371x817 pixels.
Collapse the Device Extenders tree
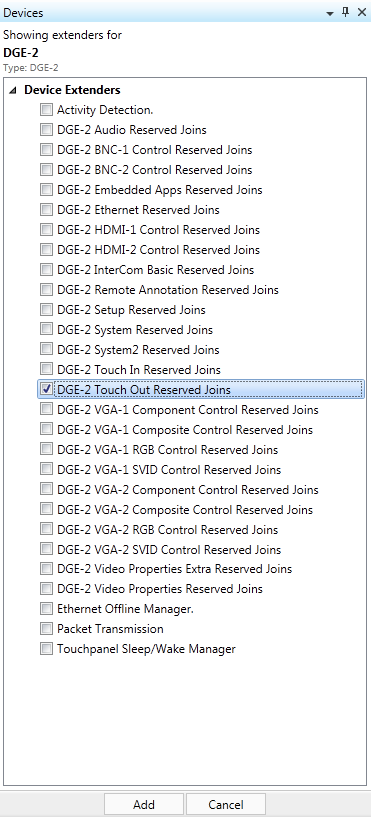[x=13, y=91]
